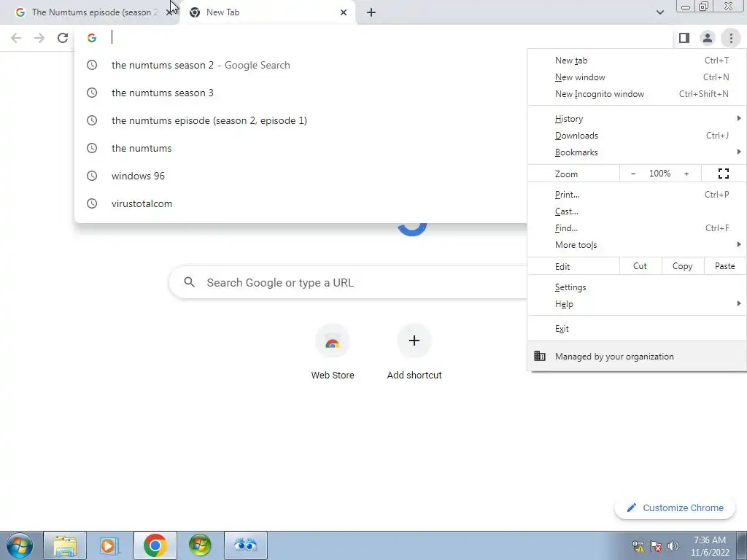Expand the Help submenu
747x560 pixels.
tap(636, 304)
